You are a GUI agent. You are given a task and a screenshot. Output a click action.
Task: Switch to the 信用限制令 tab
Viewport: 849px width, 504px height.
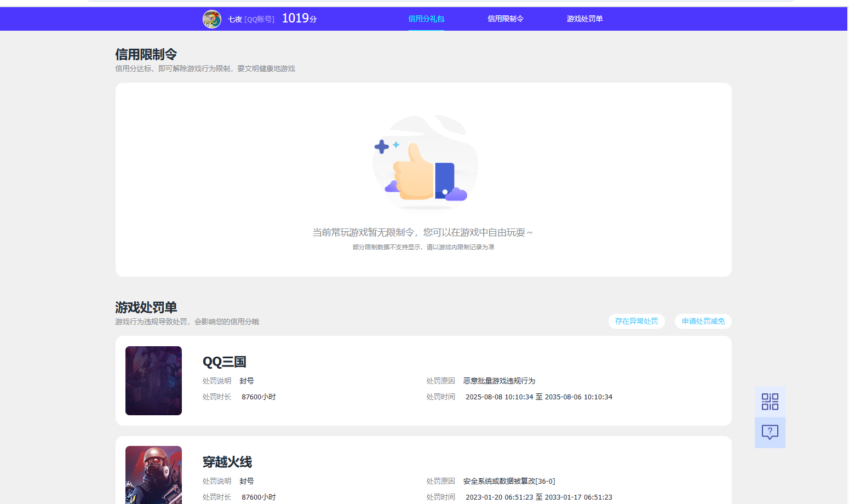506,19
